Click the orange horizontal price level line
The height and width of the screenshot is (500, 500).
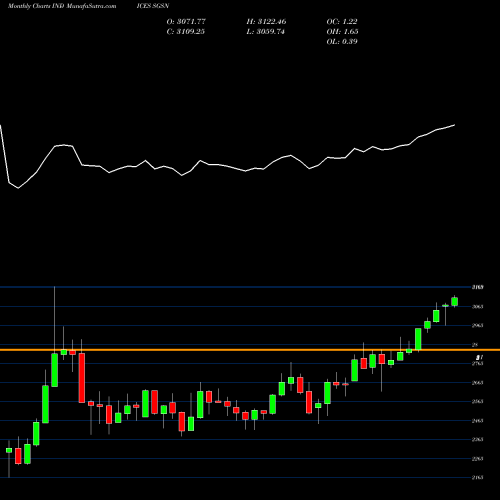point(250,350)
